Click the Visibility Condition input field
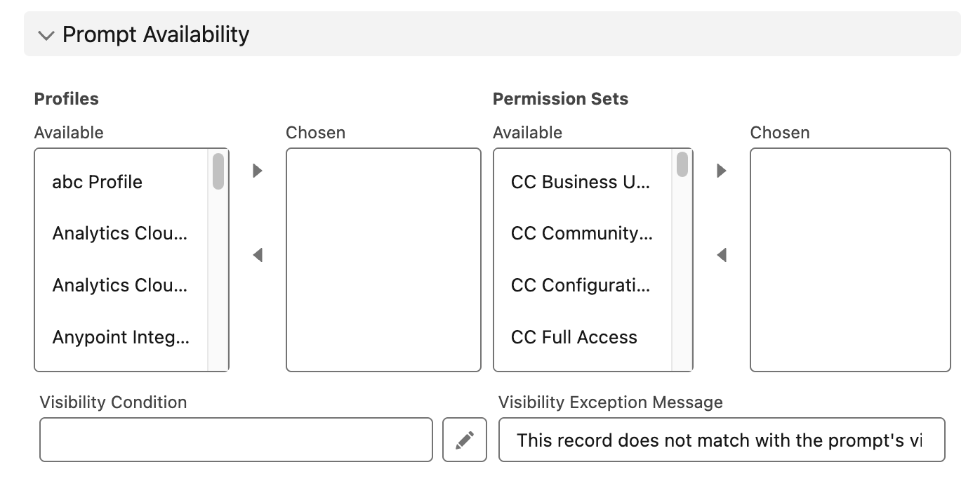This screenshot has height=486, width=980. coord(236,440)
